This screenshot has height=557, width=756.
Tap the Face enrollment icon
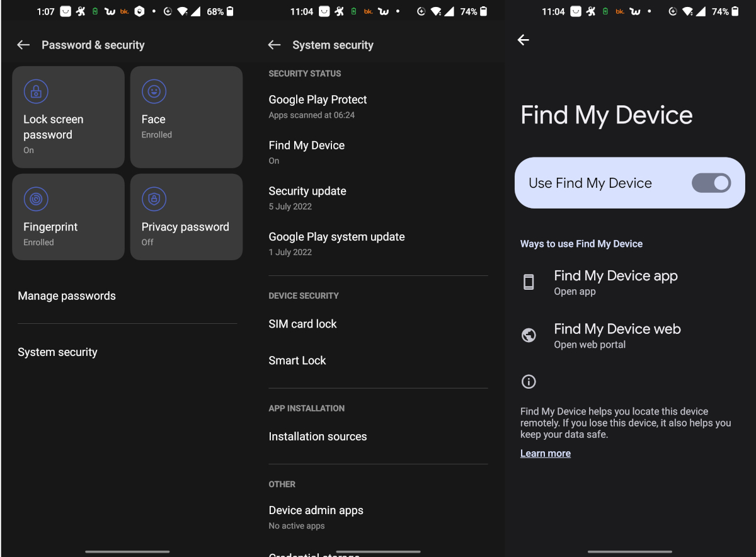(x=154, y=91)
